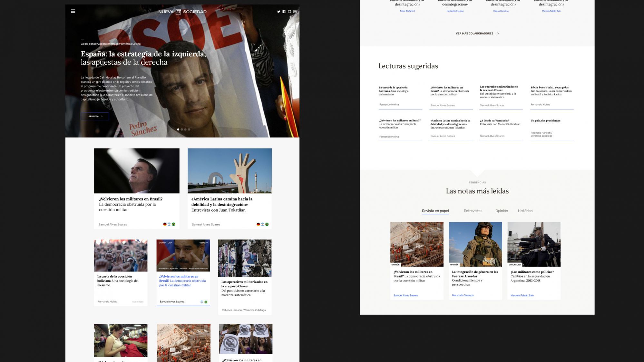This screenshot has width=644, height=362.
Task: Switch to the Entrevistas tab
Action: [473, 211]
